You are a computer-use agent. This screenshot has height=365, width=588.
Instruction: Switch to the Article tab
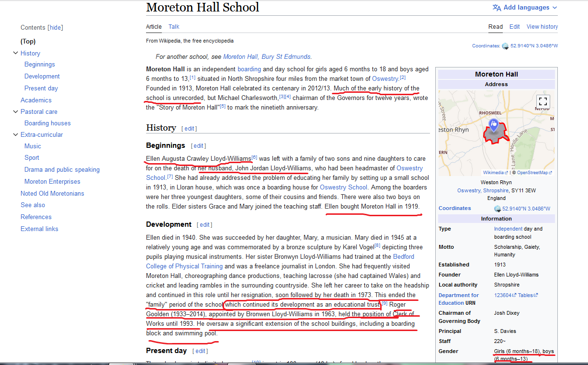(x=154, y=27)
